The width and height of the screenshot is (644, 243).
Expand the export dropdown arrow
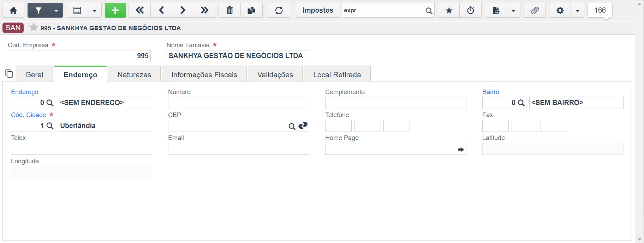(x=513, y=11)
